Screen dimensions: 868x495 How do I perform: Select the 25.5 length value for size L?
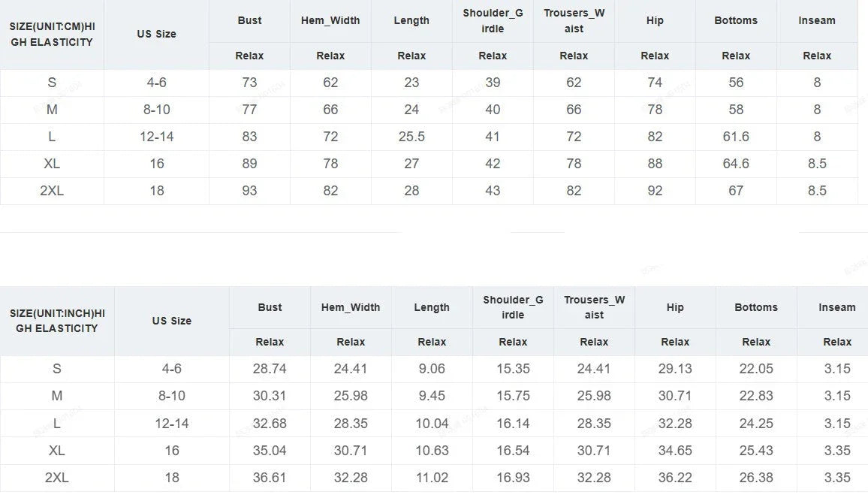[x=411, y=137]
